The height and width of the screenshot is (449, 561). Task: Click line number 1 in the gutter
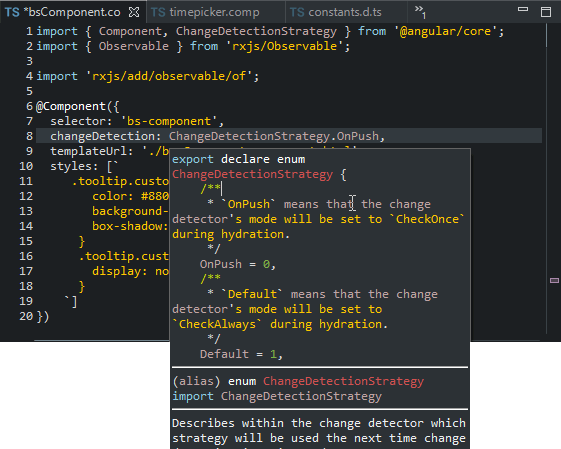coord(29,31)
